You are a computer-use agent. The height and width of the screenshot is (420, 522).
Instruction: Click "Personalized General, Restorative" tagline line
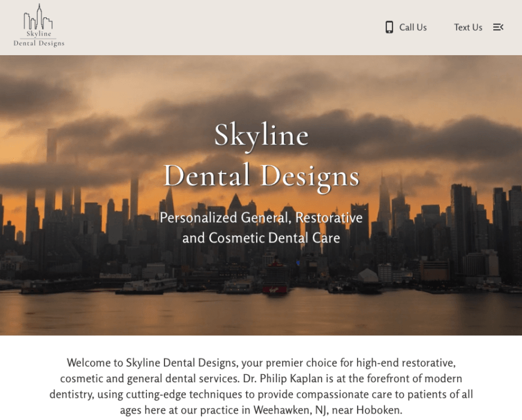pyautogui.click(x=262, y=218)
